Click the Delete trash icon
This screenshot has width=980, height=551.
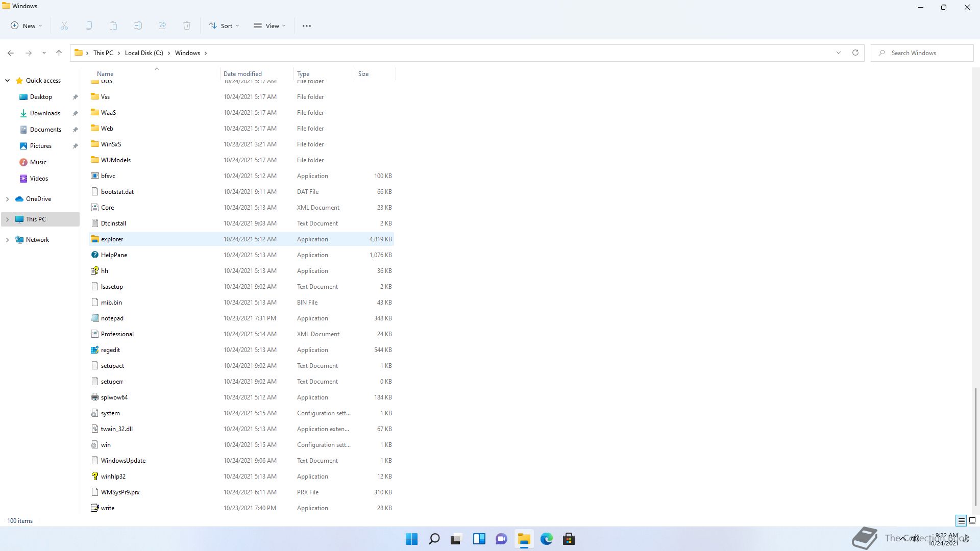187,26
